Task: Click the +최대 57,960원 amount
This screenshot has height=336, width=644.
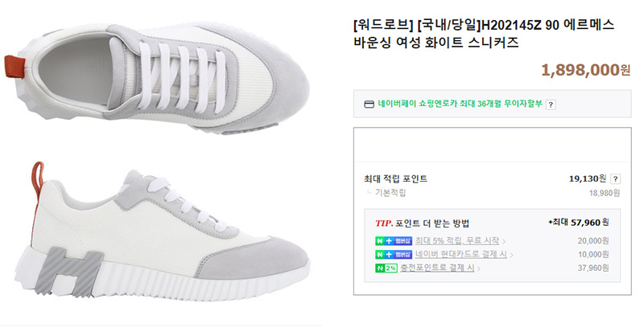Action: pyautogui.click(x=578, y=223)
